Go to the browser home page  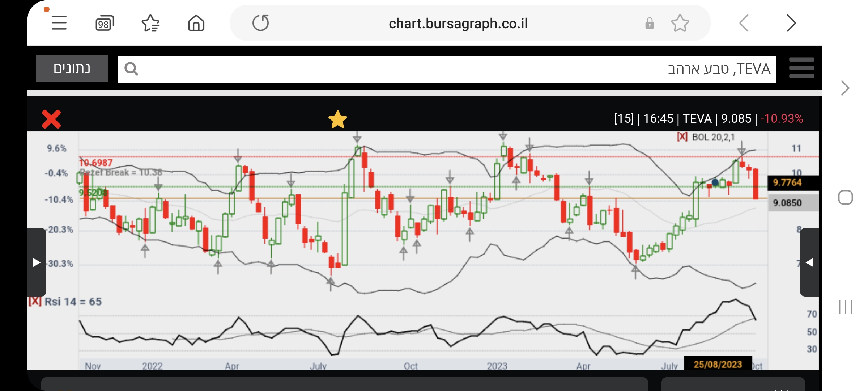196,24
